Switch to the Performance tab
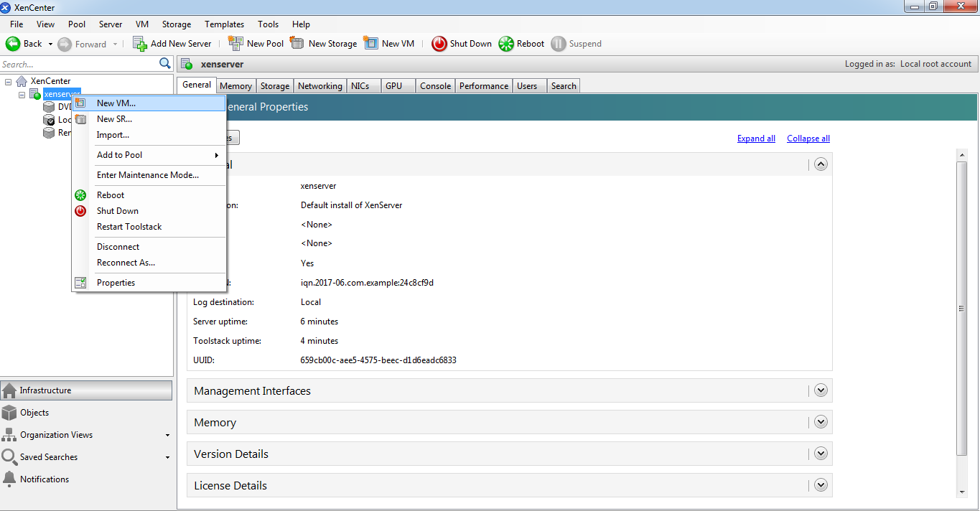 484,86
